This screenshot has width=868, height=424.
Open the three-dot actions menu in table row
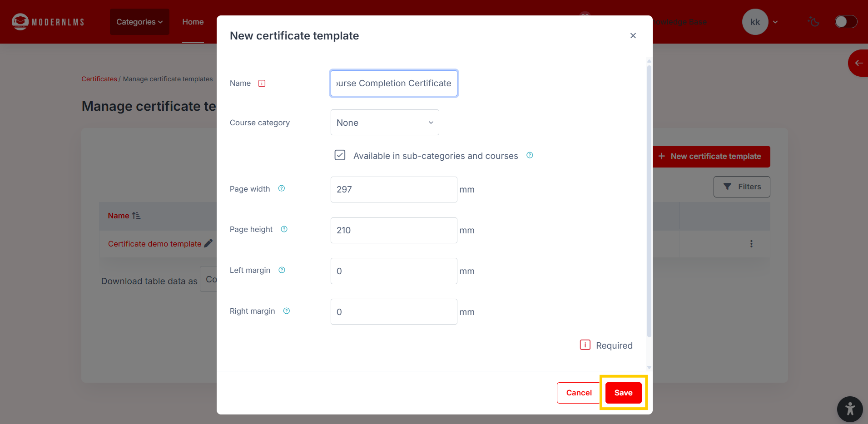click(751, 244)
